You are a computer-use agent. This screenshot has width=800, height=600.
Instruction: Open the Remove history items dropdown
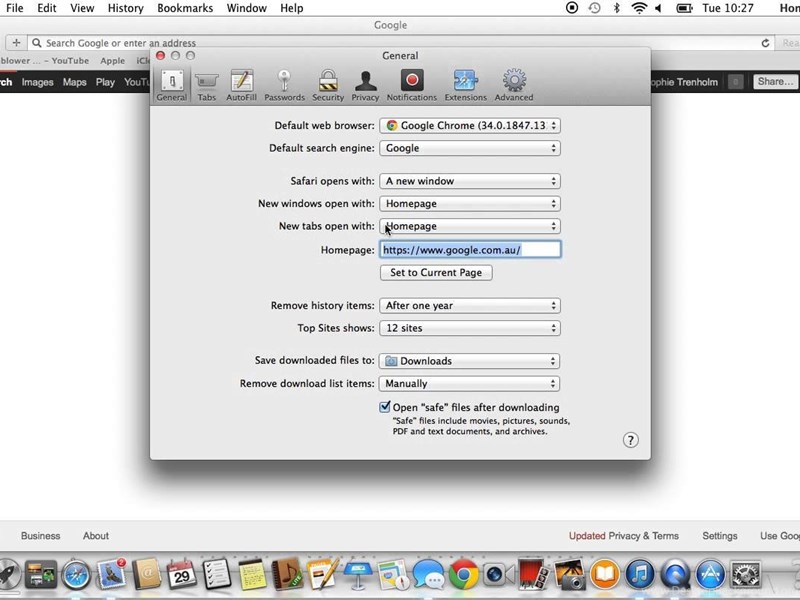point(470,306)
